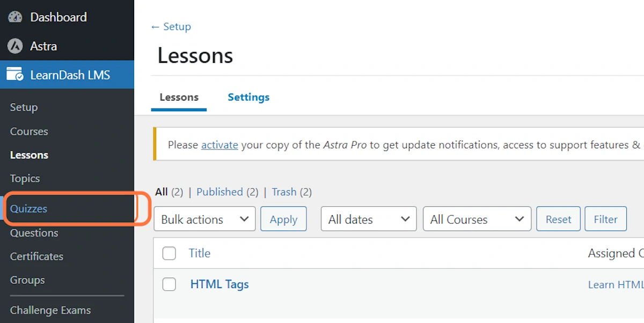
Task: Open the HTML Tags lesson title
Action: 219,284
